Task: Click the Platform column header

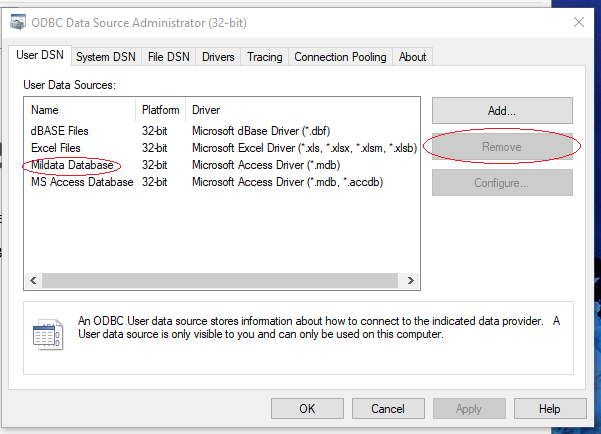Action: click(161, 110)
